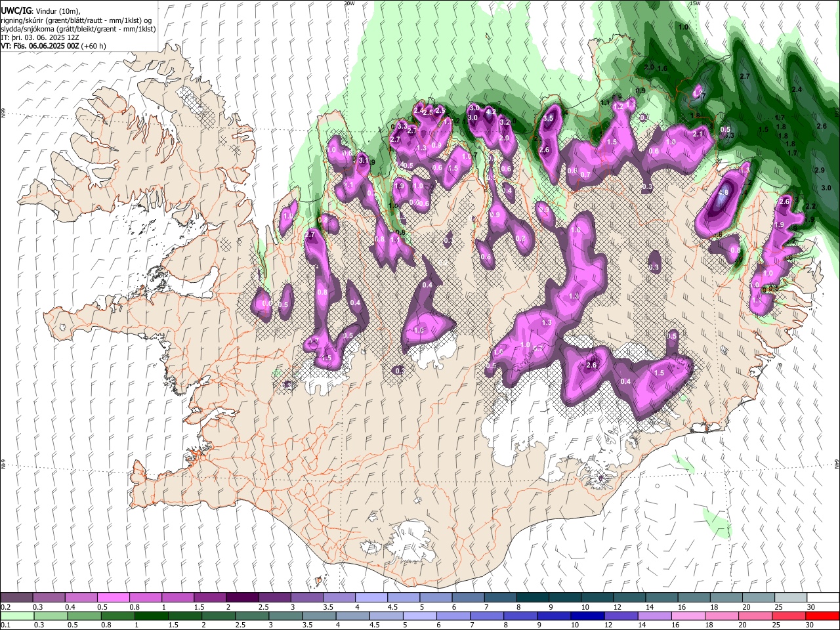Click the white '2.5' value on the north coast
840x630 pixels.
429,113
